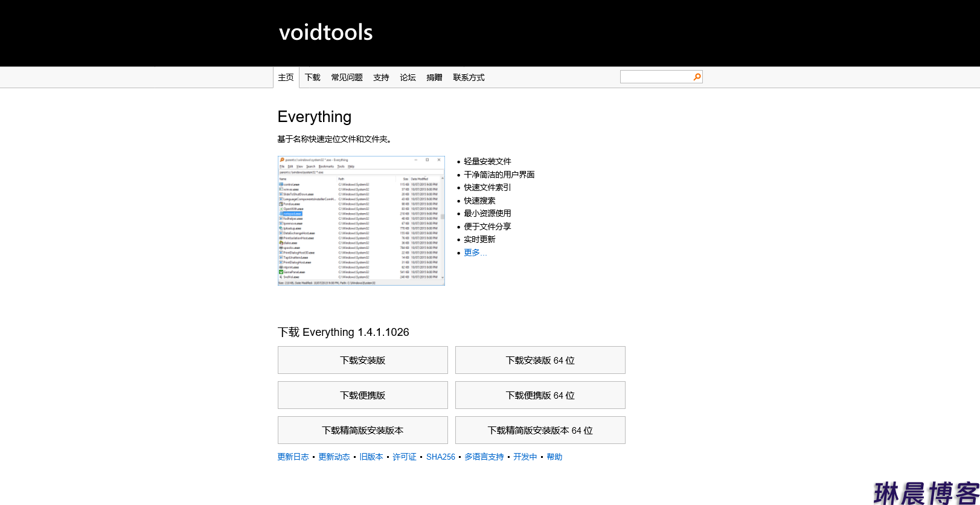Viewport: 980px width, 505px height.
Task: Open the 帮助 link
Action: click(554, 457)
